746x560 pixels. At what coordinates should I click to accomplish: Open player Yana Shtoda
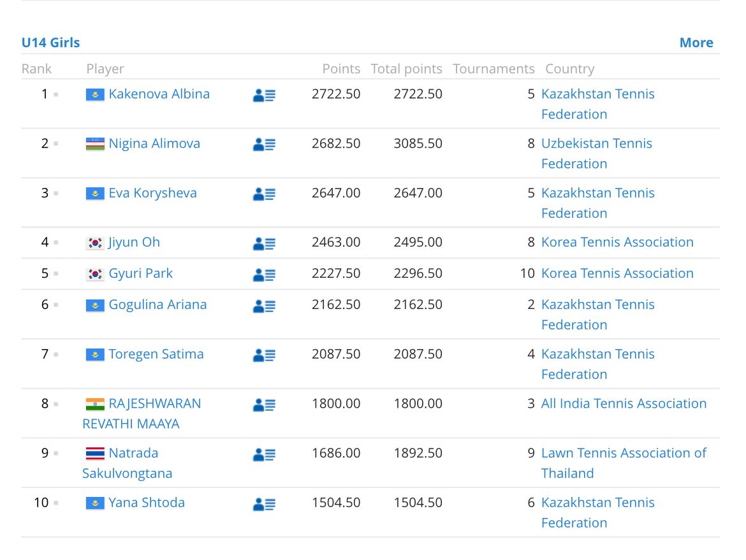click(147, 503)
